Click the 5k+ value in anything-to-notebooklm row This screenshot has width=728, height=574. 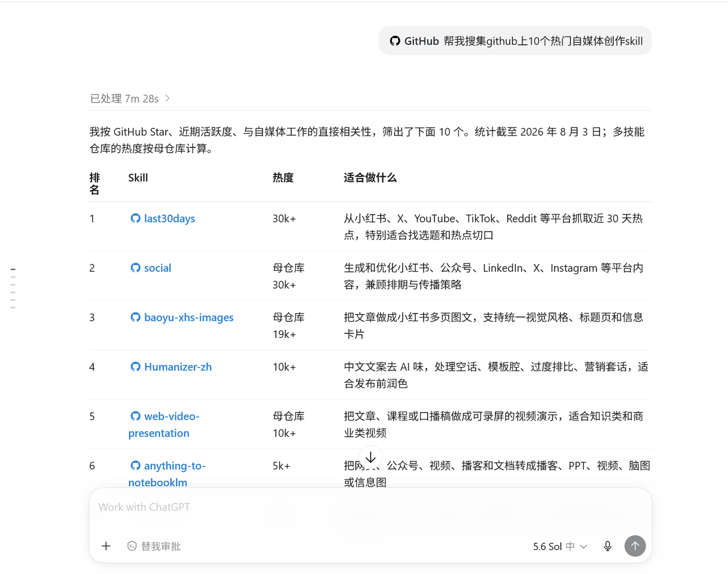tap(282, 466)
